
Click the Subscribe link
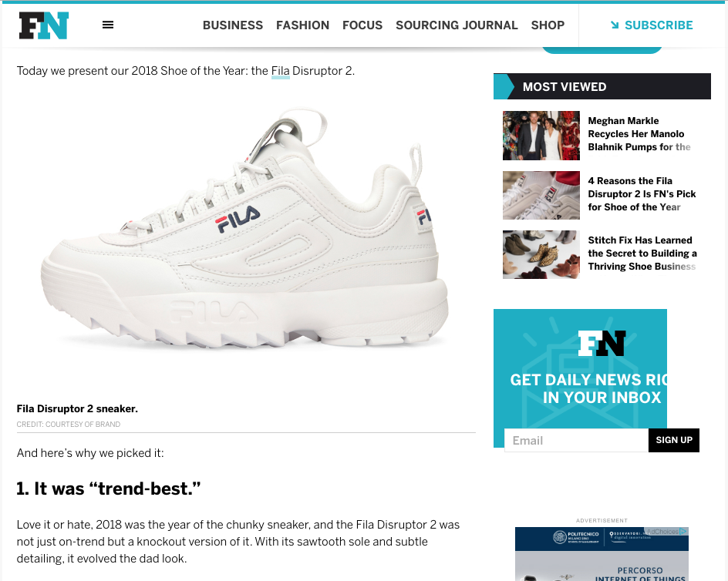pyautogui.click(x=659, y=25)
